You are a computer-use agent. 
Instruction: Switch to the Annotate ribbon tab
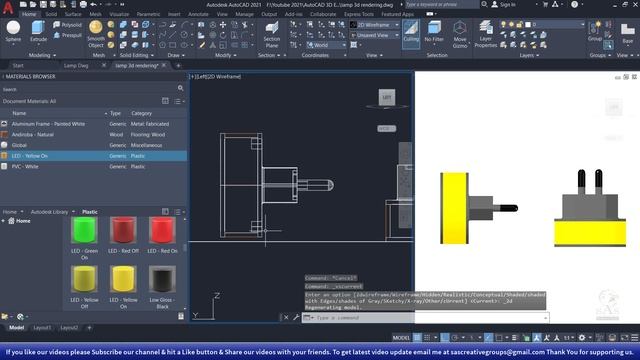(198, 14)
